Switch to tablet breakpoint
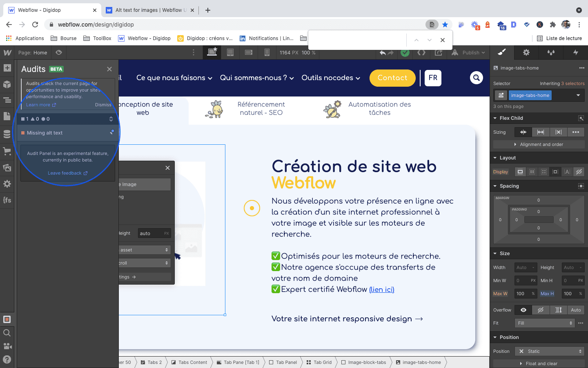588x368 pixels. click(230, 52)
